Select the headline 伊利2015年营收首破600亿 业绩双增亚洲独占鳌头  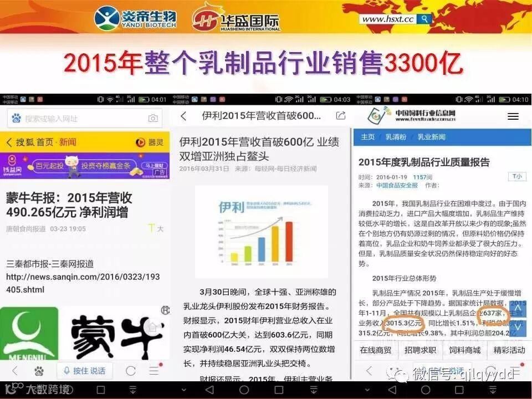coord(259,149)
